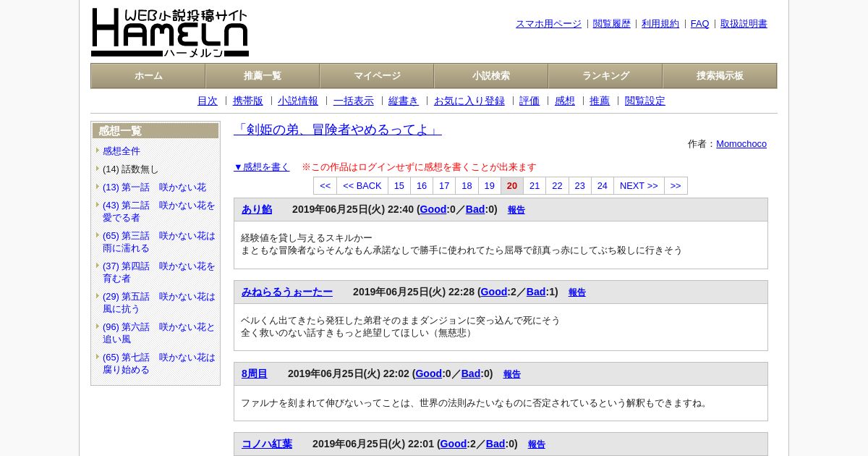The height and width of the screenshot is (456, 868).
Task: Vote Good on あり飴's comment
Action: click(433, 209)
